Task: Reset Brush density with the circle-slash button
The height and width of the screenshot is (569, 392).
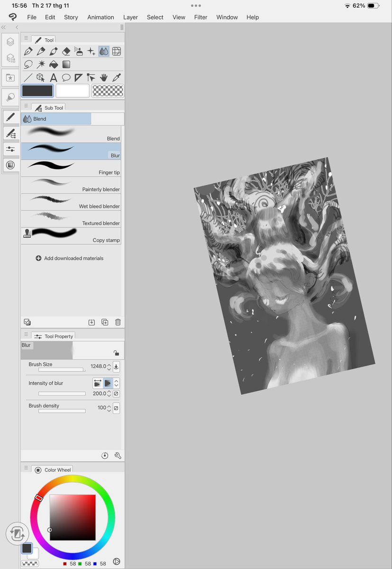Action: click(116, 408)
